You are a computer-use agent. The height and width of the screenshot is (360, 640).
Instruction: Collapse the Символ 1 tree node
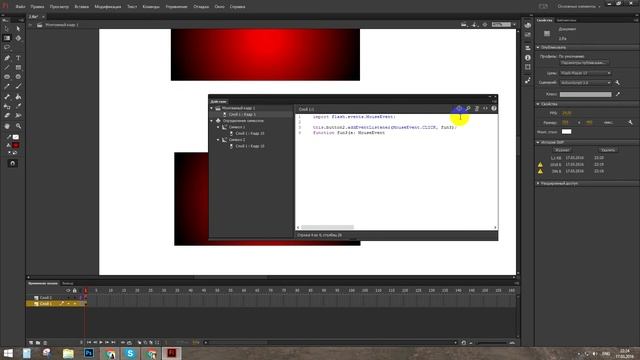tap(218, 127)
